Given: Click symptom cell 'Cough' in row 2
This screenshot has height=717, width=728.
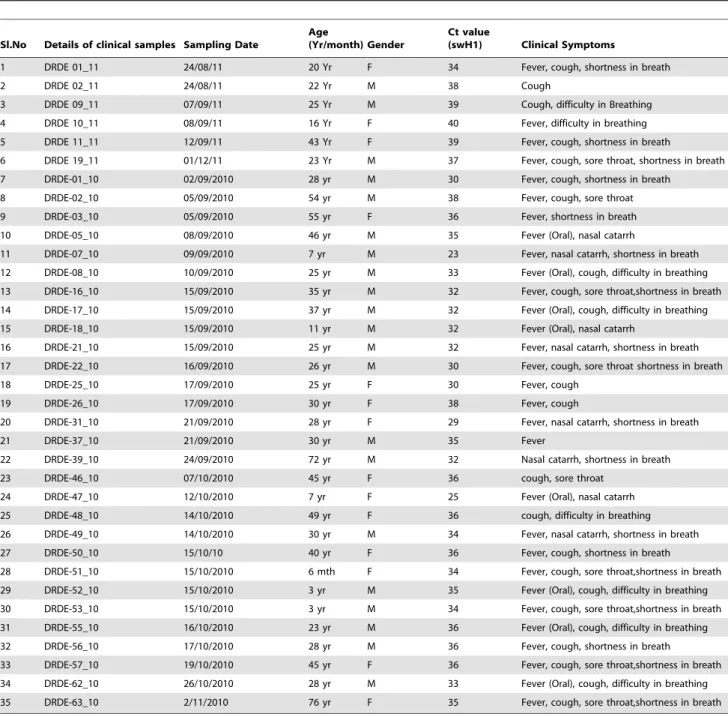Looking at the screenshot, I should 536,86.
